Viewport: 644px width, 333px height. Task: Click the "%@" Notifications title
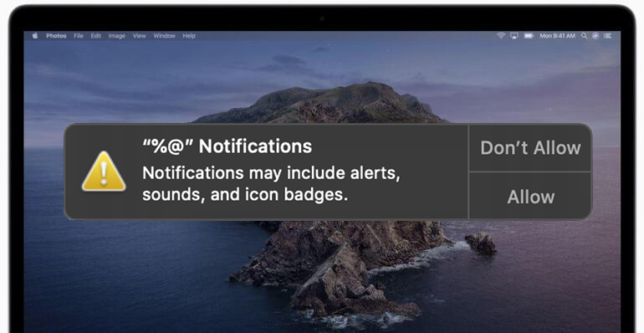coord(227,146)
